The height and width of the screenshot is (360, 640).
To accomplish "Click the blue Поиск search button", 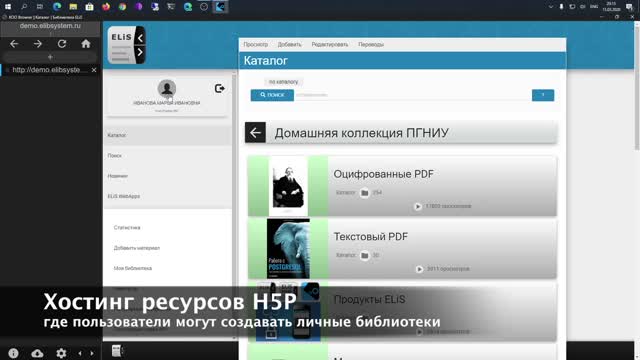I will [x=272, y=95].
